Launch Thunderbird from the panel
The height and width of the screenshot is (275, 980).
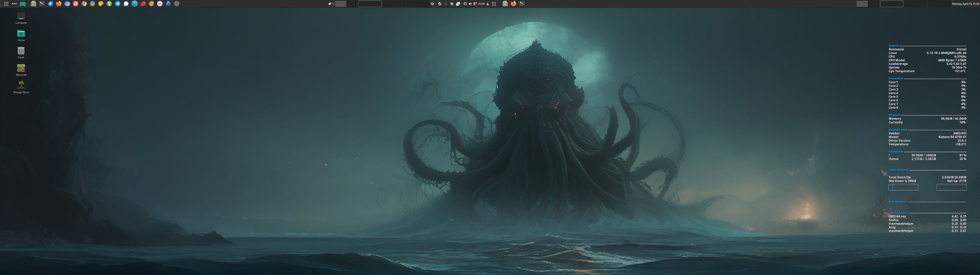[50, 4]
